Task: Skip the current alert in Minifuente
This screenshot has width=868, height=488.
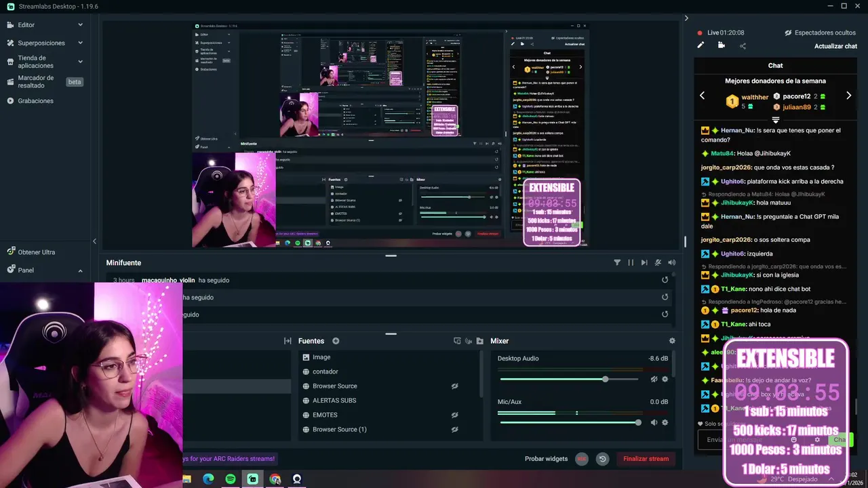Action: [644, 262]
